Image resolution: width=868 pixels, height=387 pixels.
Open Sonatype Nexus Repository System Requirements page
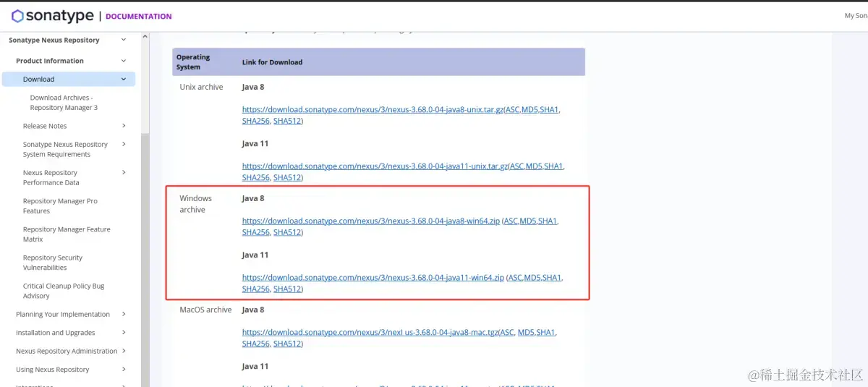point(65,149)
